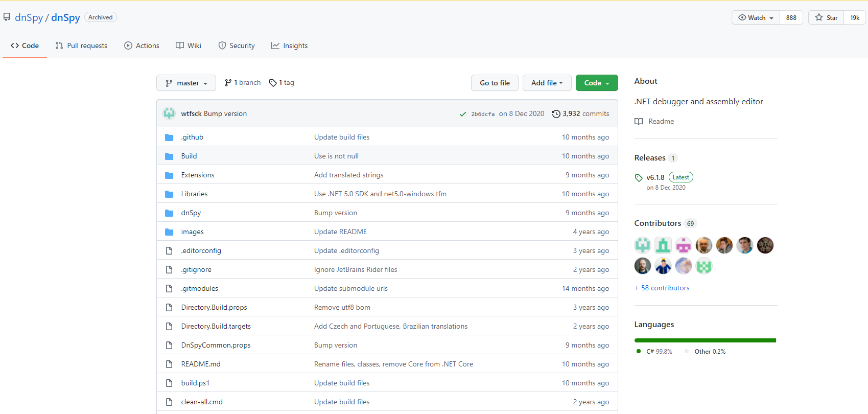This screenshot has height=414, width=868.
Task: Open the Libraries folder
Action: 194,194
